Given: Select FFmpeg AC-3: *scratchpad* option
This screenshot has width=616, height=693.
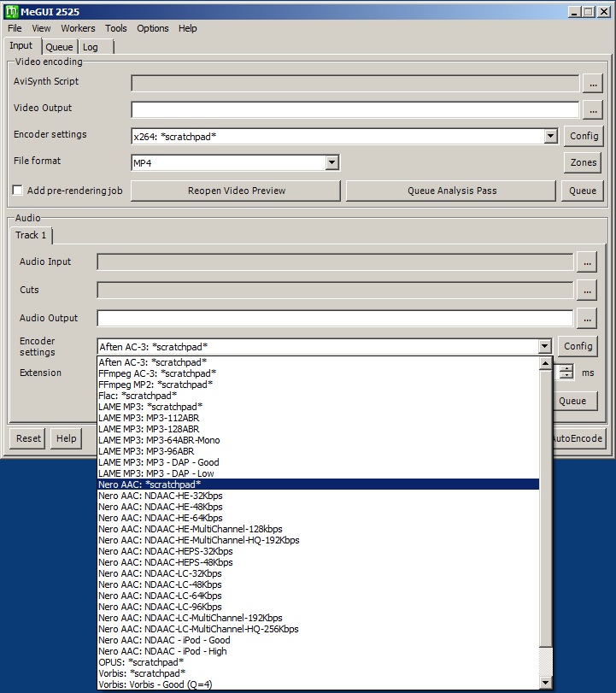Looking at the screenshot, I should pyautogui.click(x=318, y=373).
